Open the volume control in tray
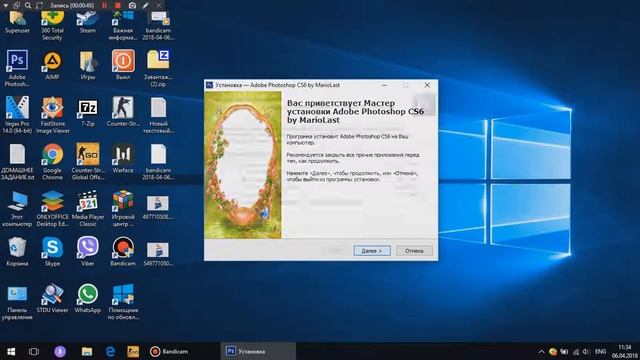This screenshot has width=640, height=360. (x=587, y=351)
